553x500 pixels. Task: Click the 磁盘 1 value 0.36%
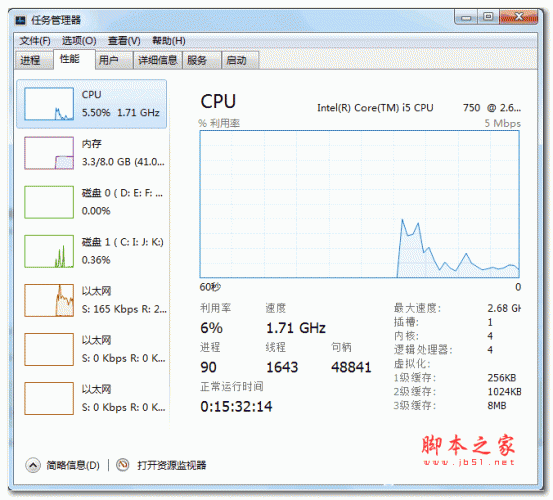point(96,260)
